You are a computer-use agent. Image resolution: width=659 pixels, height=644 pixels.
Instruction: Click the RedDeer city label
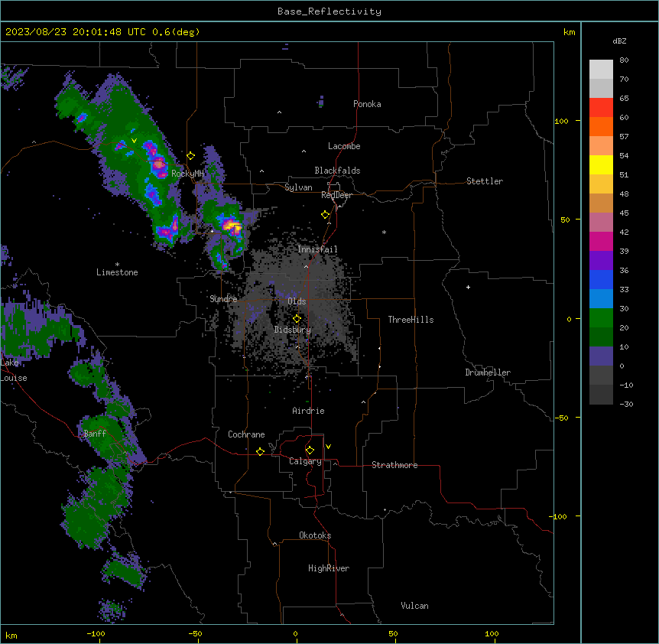pos(336,195)
